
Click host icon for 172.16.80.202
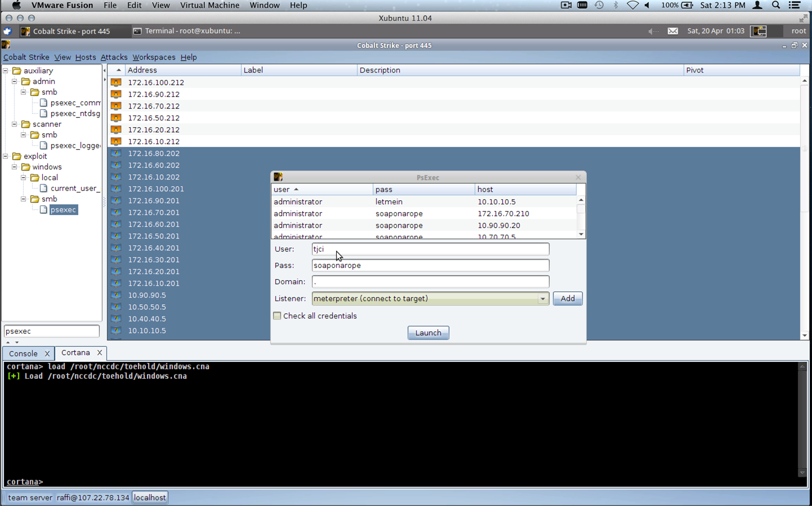116,153
